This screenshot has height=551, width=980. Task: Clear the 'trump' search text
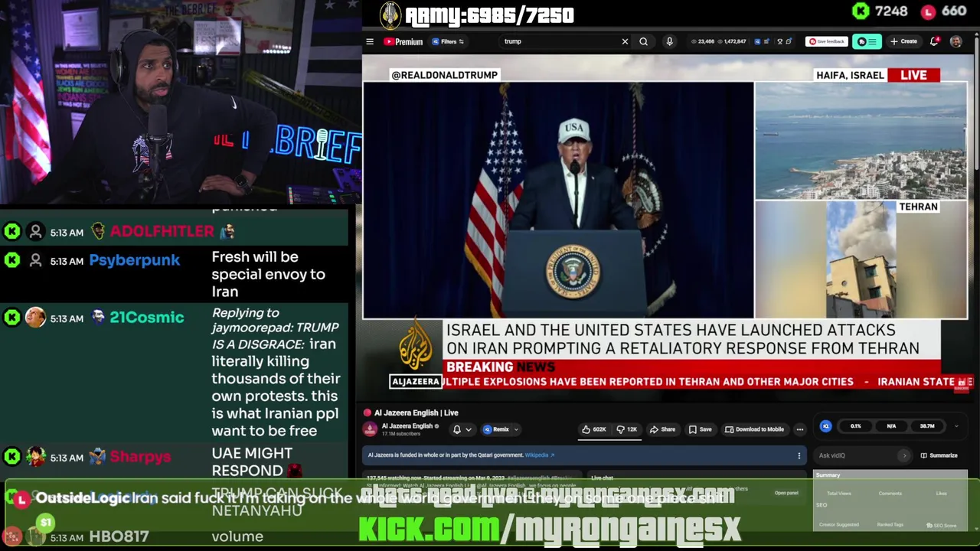[x=625, y=41]
